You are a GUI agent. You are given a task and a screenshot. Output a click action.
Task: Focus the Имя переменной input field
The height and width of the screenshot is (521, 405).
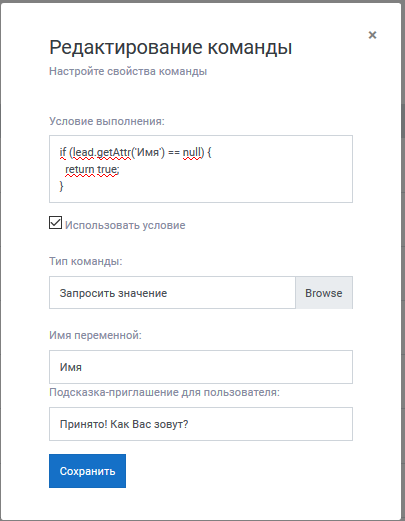(201, 367)
